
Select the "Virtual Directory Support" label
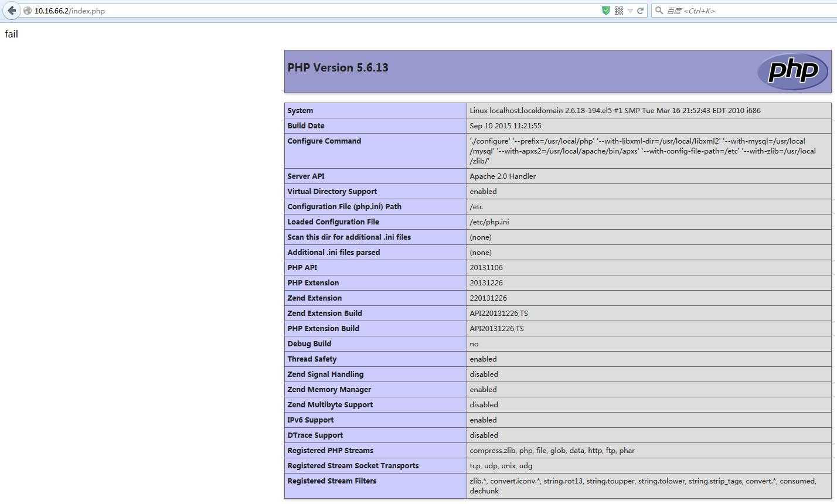pos(332,191)
